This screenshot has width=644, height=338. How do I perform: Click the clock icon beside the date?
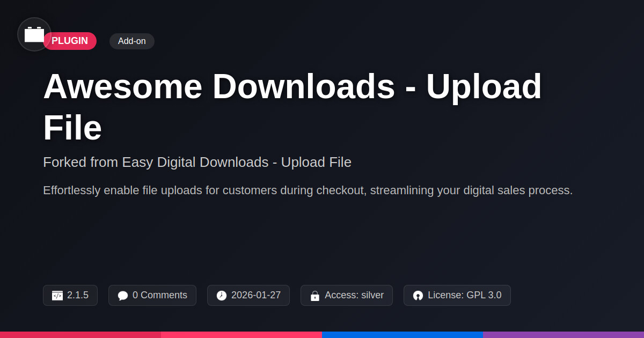point(222,296)
